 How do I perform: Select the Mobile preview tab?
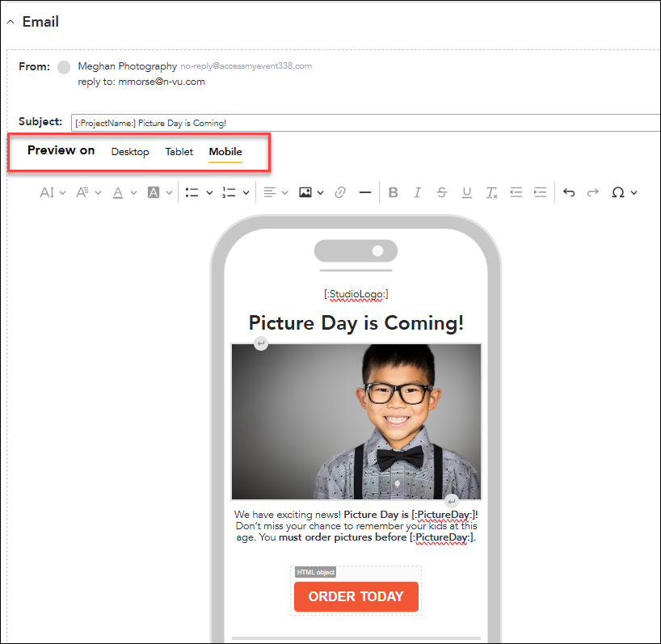click(225, 152)
